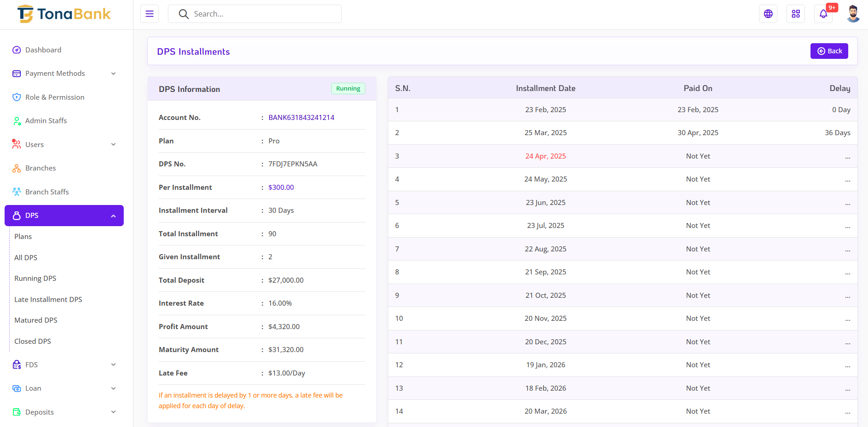The image size is (868, 427).
Task: Open Dashboard from the sidebar
Action: tap(43, 50)
